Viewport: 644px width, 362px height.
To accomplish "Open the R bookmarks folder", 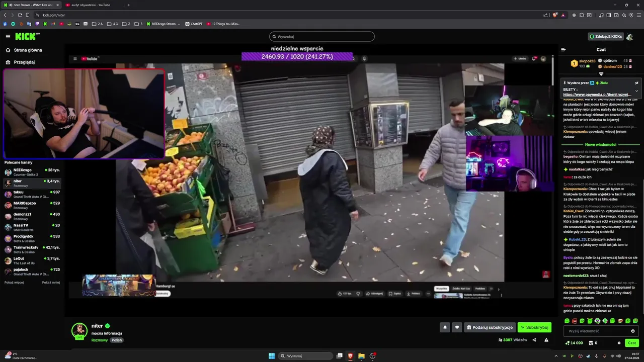I will 138,24.
